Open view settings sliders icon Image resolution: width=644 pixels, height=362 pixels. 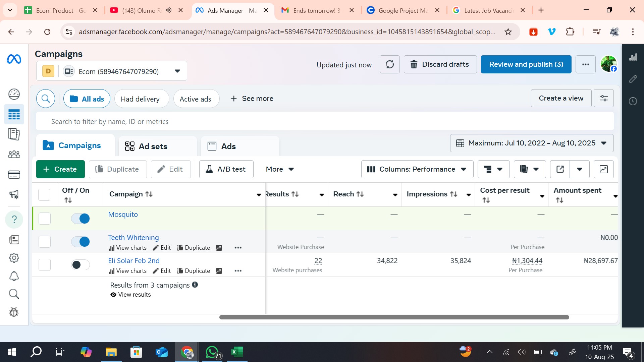point(603,98)
